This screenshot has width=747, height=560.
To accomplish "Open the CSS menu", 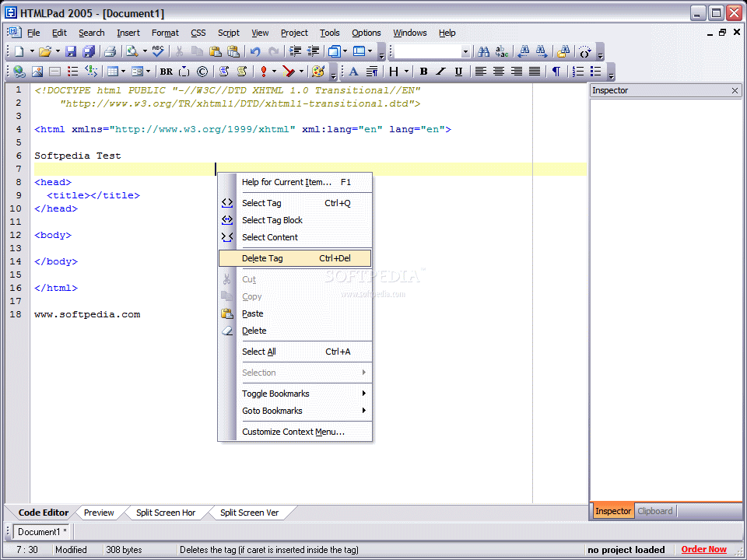I will click(x=198, y=33).
